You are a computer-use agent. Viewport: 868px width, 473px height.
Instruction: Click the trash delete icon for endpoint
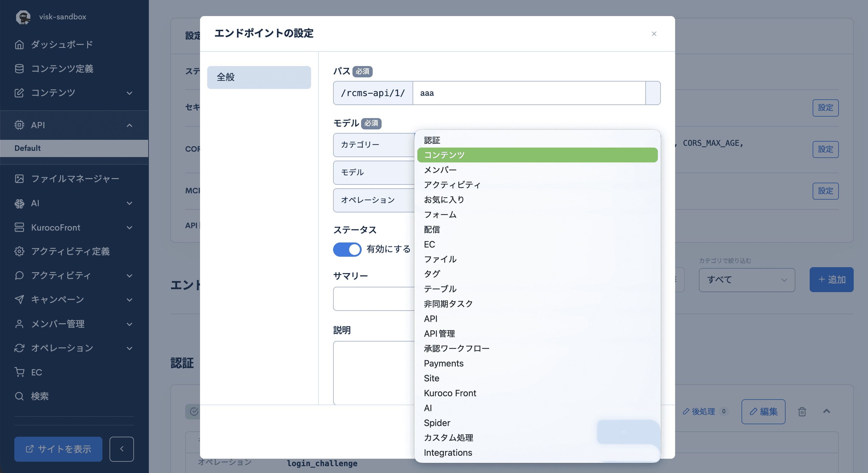(802, 411)
